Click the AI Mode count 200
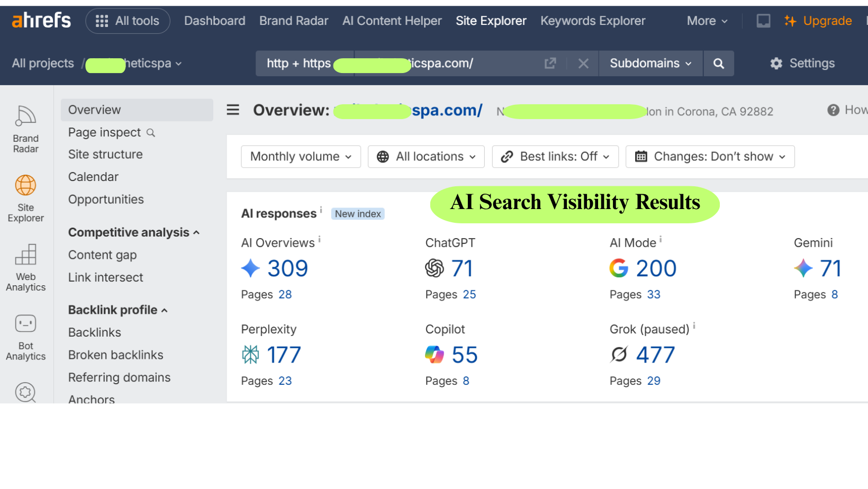Image resolution: width=868 pixels, height=489 pixels. coord(656,268)
